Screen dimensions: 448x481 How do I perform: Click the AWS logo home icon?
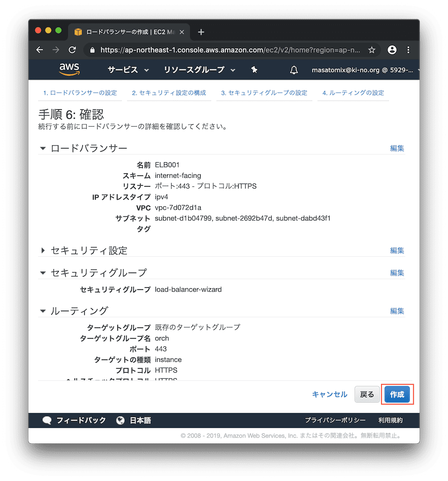tap(70, 69)
